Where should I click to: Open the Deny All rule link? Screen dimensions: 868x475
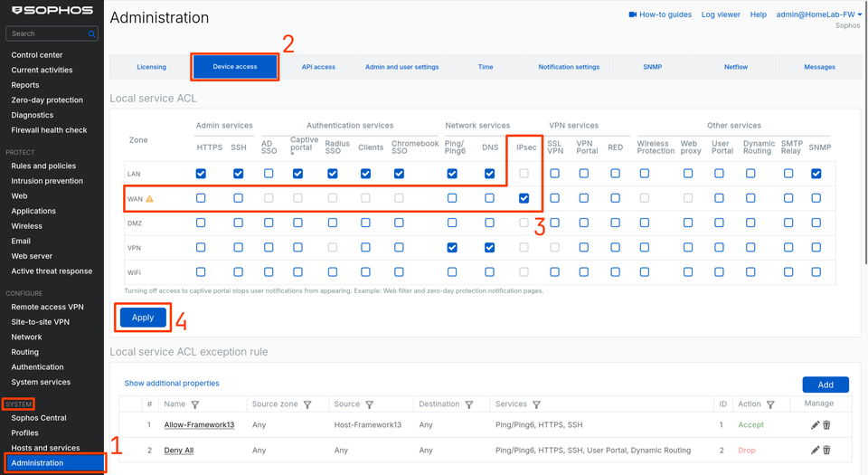tap(179, 450)
